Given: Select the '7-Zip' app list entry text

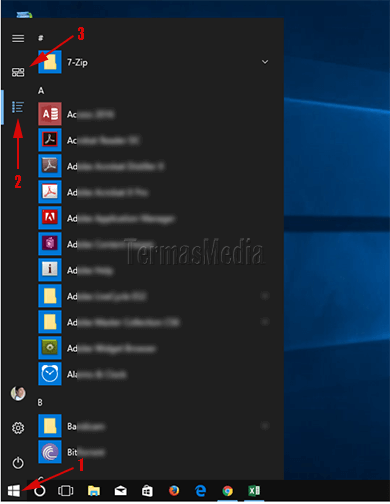Looking at the screenshot, I should tap(77, 63).
